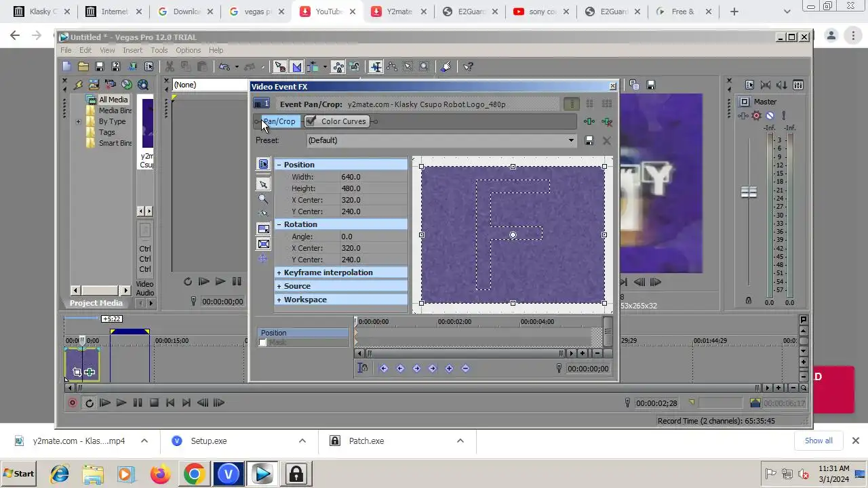Click the What's This help icon

point(469,66)
